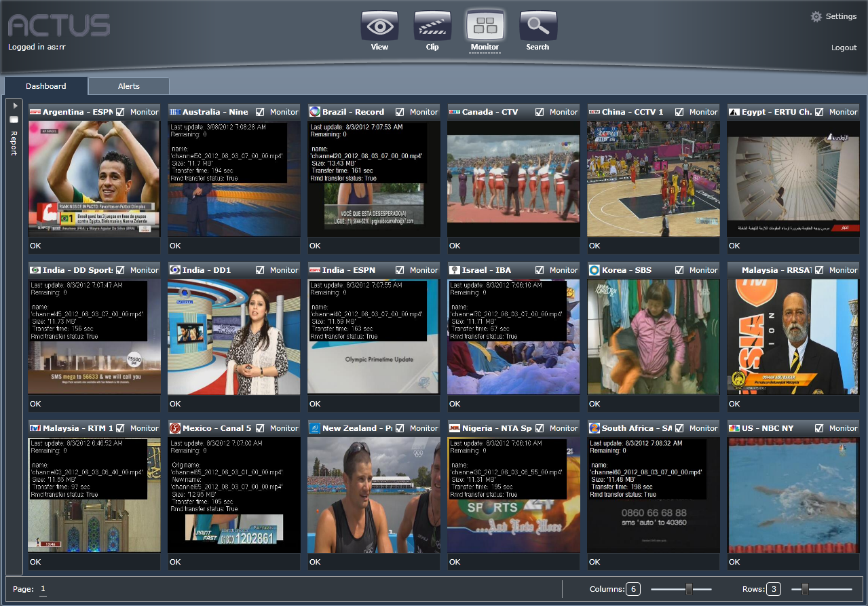Open the Search magnifier icon
Viewport: 868px width, 606px height.
click(537, 26)
